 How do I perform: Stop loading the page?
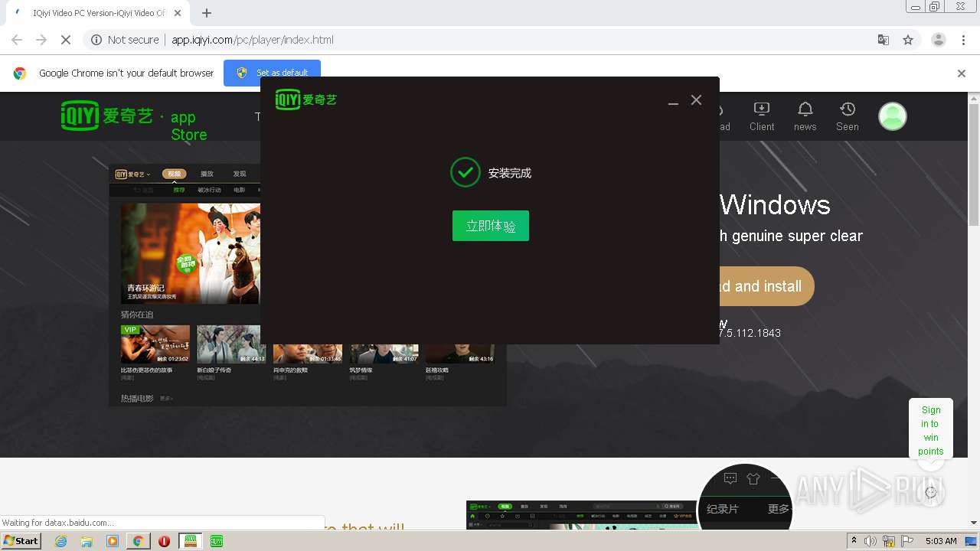[66, 40]
